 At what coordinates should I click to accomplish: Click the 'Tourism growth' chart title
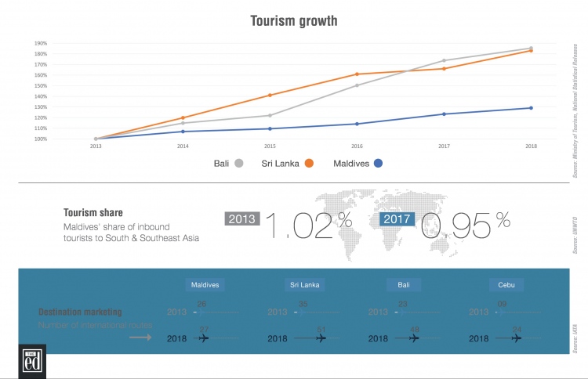point(294,20)
